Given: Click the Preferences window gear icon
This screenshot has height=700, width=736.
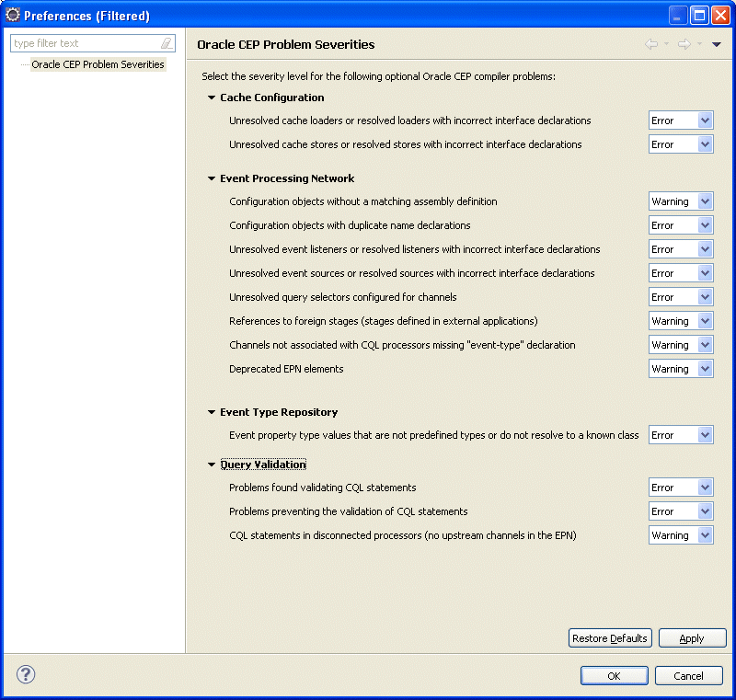Looking at the screenshot, I should click(12, 15).
